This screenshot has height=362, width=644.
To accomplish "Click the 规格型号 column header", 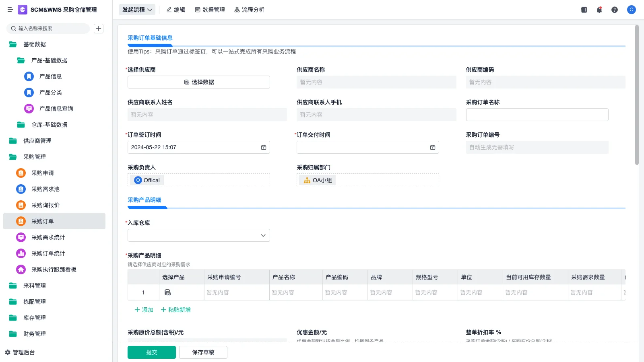I will (435, 277).
